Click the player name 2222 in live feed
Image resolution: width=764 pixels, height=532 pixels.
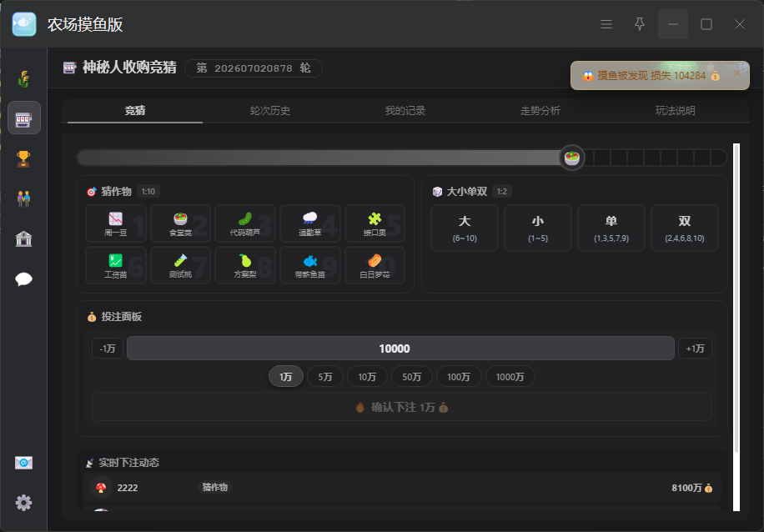tap(128, 488)
